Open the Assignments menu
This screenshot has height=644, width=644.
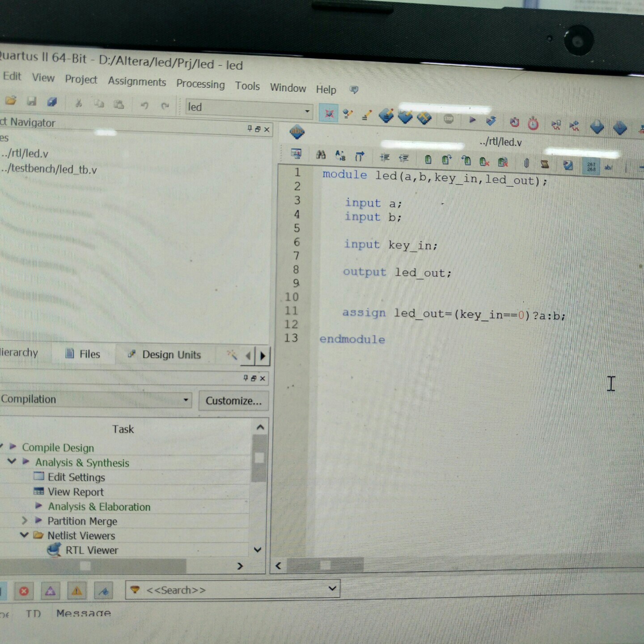point(137,81)
